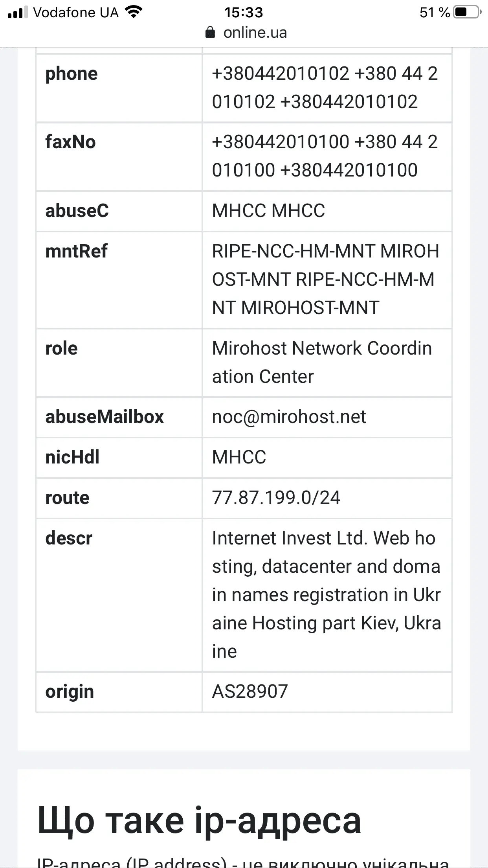488x868 pixels.
Task: Tap the padlock icon beside online.ua
Action: coord(210,33)
